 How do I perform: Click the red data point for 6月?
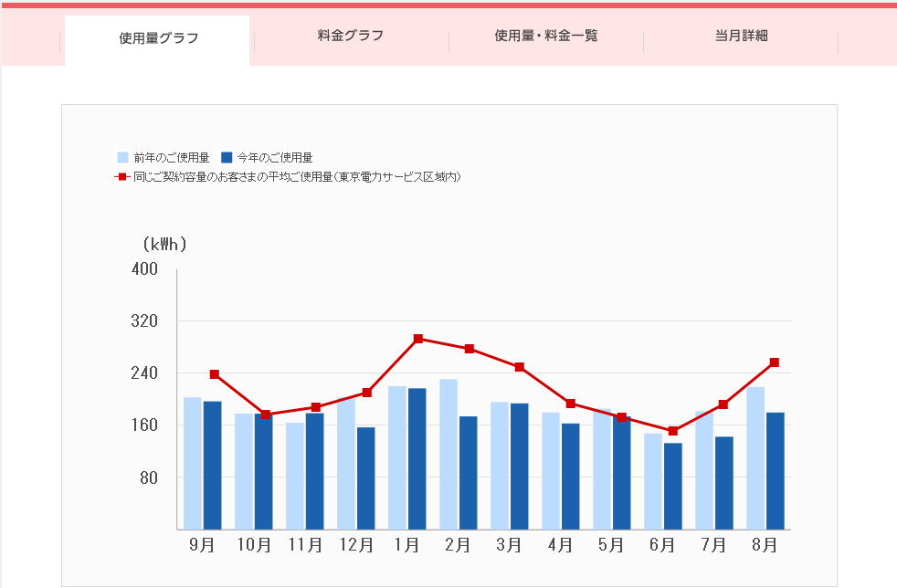[673, 431]
